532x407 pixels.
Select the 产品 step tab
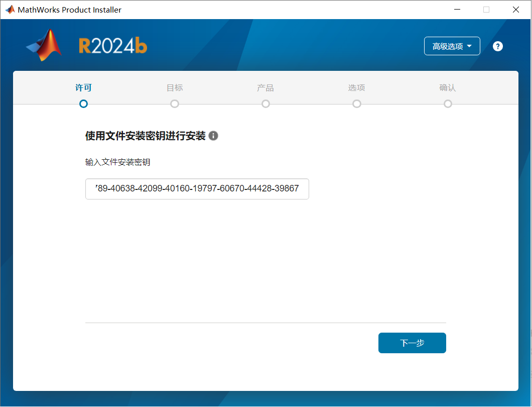coord(265,87)
